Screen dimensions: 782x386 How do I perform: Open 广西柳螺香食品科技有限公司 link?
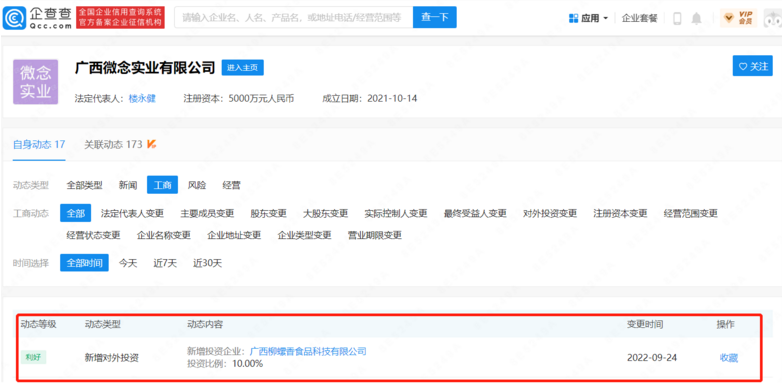(308, 352)
